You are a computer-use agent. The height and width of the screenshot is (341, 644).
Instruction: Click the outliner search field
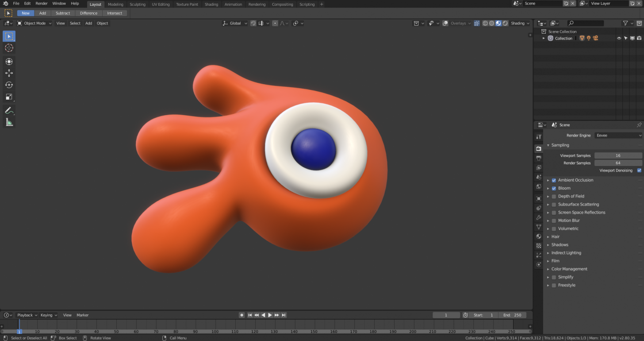tap(586, 23)
